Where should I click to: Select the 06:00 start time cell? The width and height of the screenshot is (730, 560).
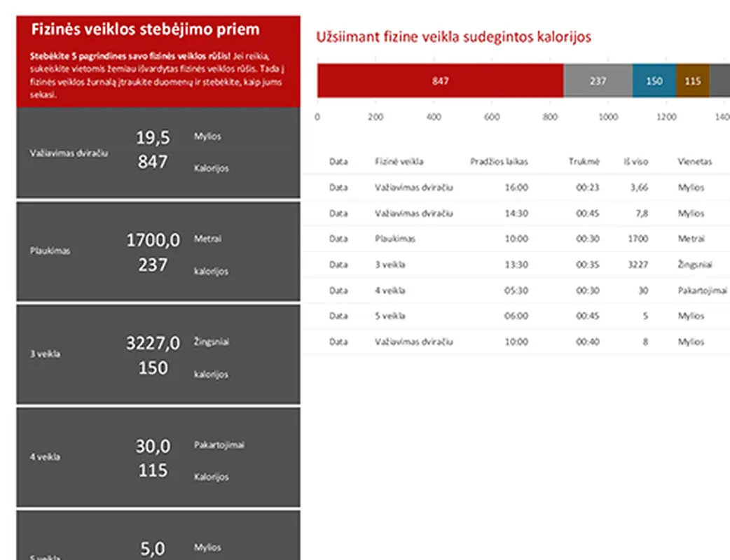click(517, 316)
